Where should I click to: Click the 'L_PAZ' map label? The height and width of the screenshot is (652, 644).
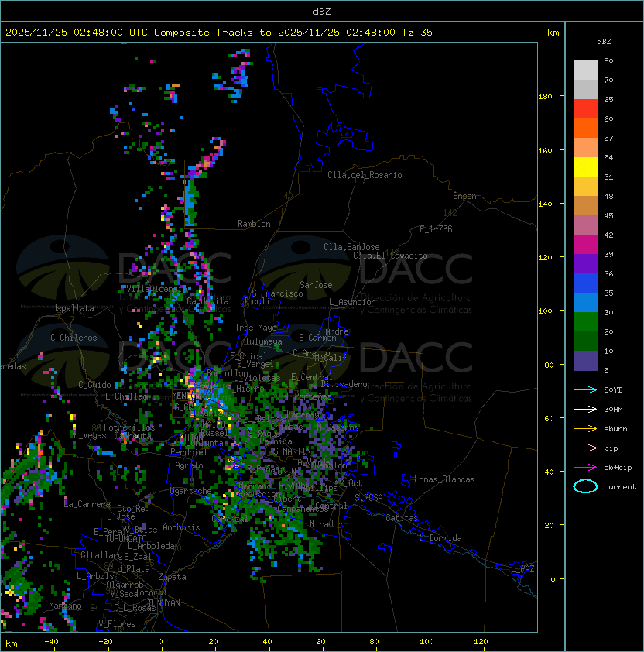coord(522,569)
